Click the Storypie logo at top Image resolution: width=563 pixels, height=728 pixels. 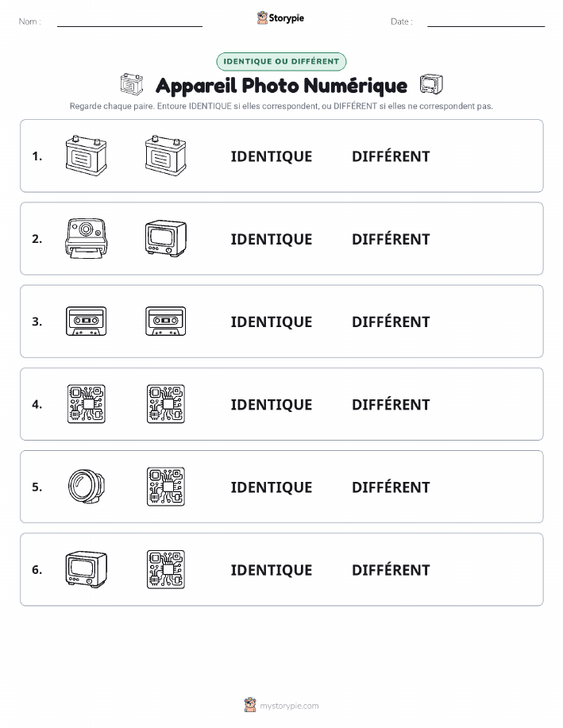tap(280, 18)
